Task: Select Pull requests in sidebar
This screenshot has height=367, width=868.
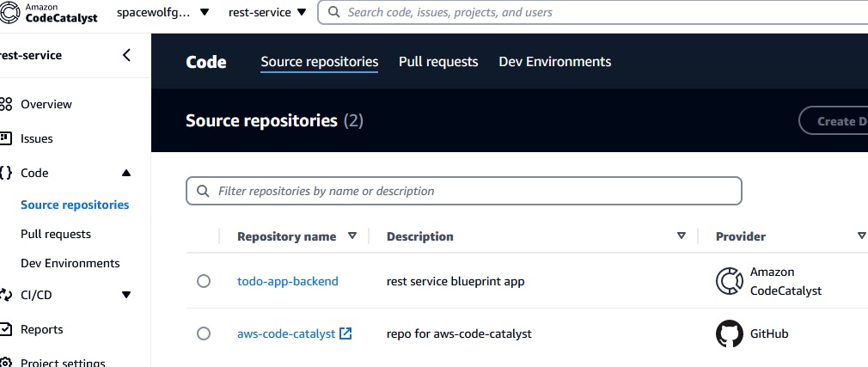Action: click(56, 234)
